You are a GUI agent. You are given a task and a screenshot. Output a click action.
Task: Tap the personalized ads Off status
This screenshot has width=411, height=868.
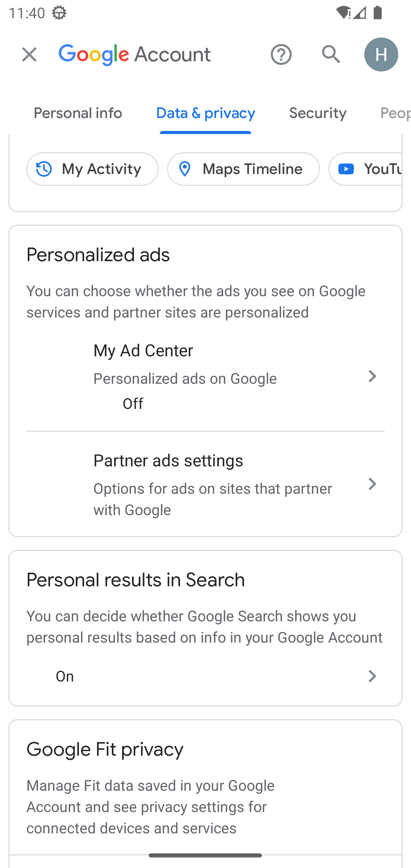[133, 404]
